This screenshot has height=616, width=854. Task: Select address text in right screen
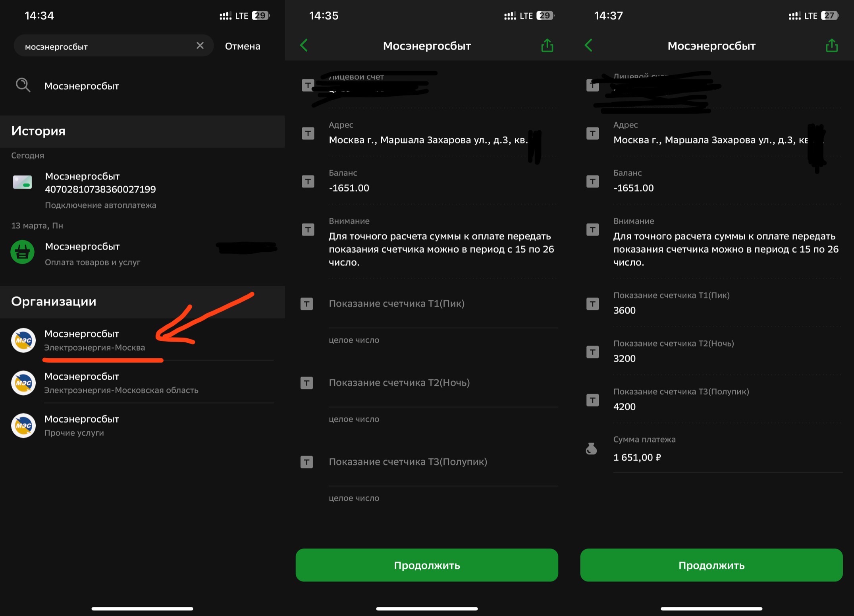pos(711,140)
